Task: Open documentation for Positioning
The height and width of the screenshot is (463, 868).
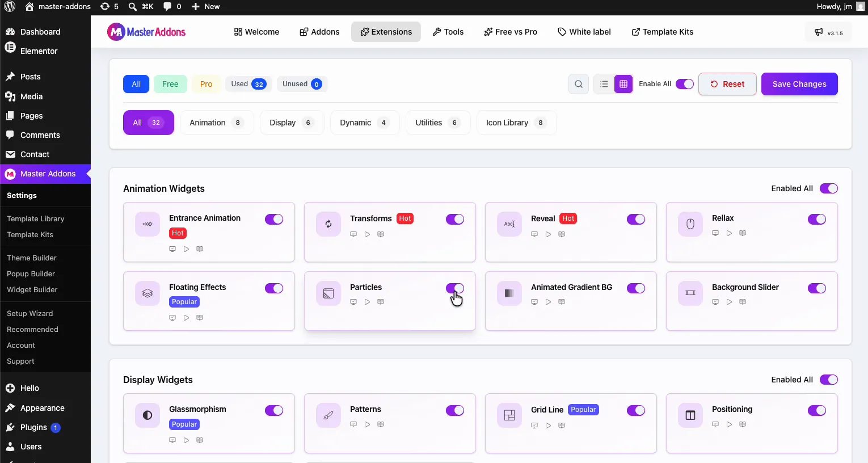Action: click(743, 424)
